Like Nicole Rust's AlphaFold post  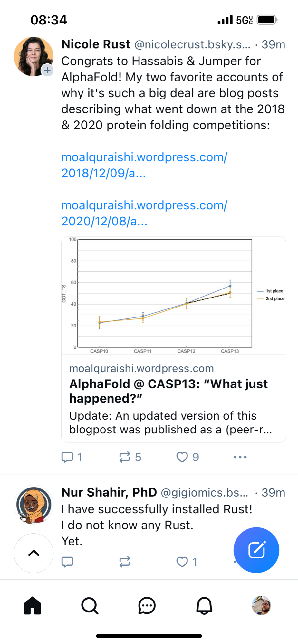[x=182, y=457]
